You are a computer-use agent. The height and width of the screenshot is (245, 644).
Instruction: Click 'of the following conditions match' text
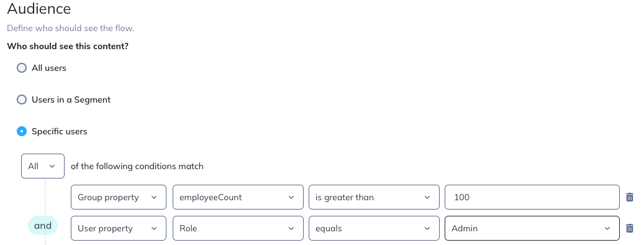click(137, 166)
